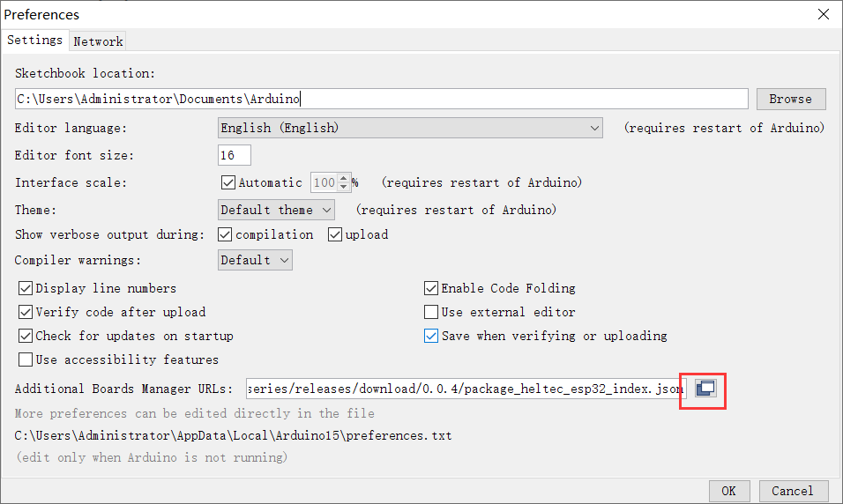Enable Use accessibility features checkbox
The width and height of the screenshot is (843, 504).
point(26,359)
